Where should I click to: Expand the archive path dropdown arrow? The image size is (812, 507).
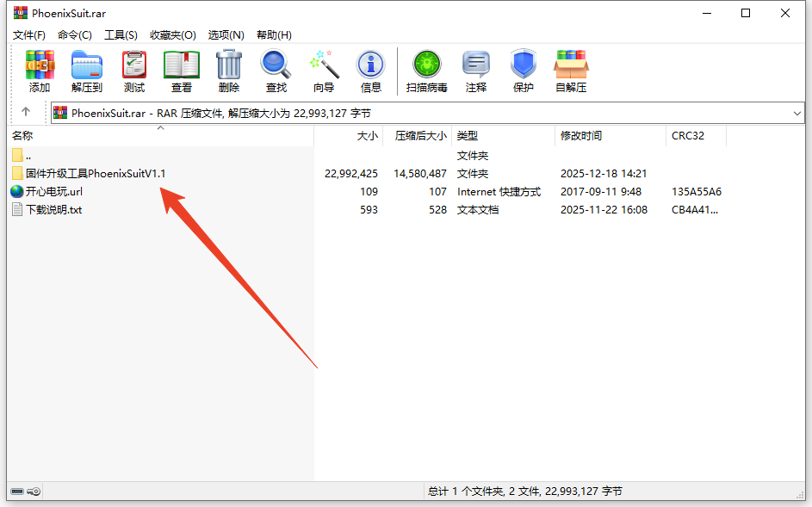click(x=797, y=113)
